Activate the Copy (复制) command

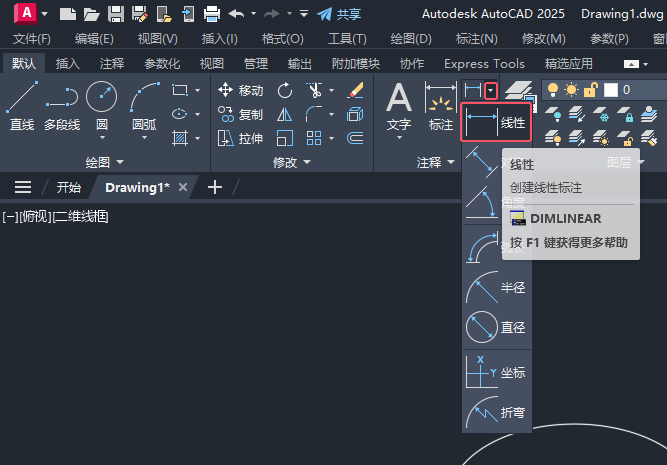pyautogui.click(x=240, y=114)
